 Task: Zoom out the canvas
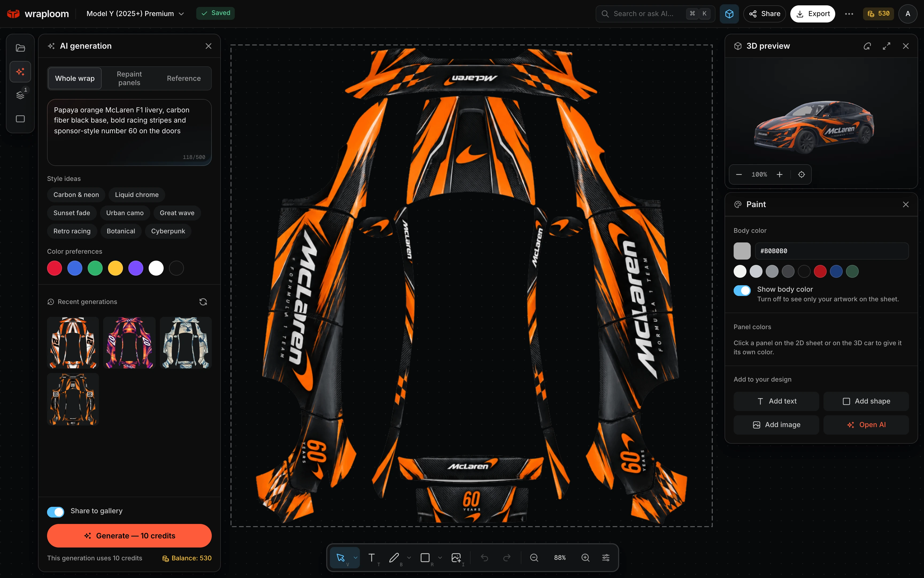pyautogui.click(x=534, y=558)
